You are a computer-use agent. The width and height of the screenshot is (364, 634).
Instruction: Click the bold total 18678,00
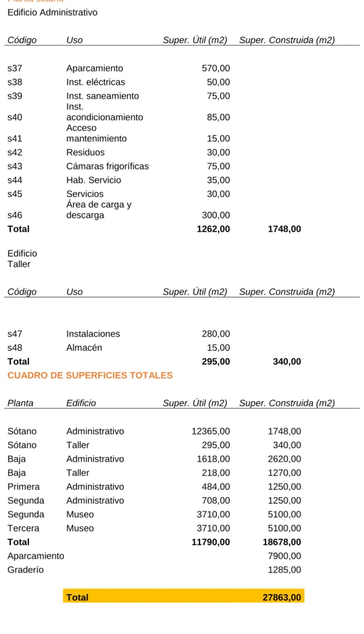pos(282,542)
